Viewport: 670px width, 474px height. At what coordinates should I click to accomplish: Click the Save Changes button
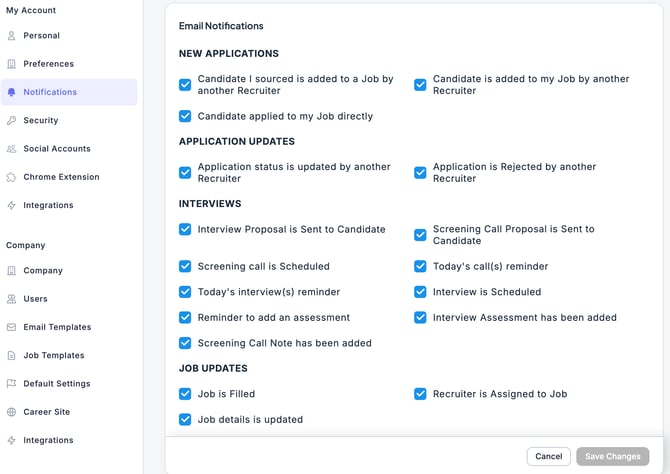[x=612, y=456]
